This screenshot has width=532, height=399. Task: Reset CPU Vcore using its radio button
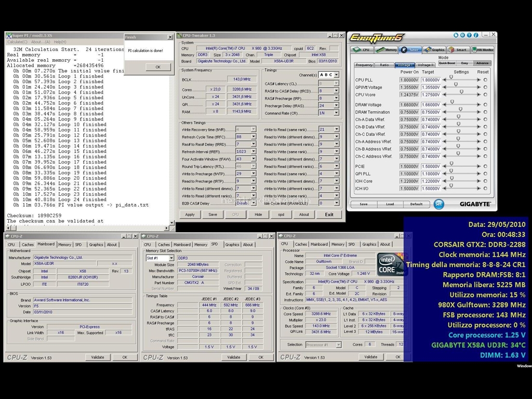[486, 95]
